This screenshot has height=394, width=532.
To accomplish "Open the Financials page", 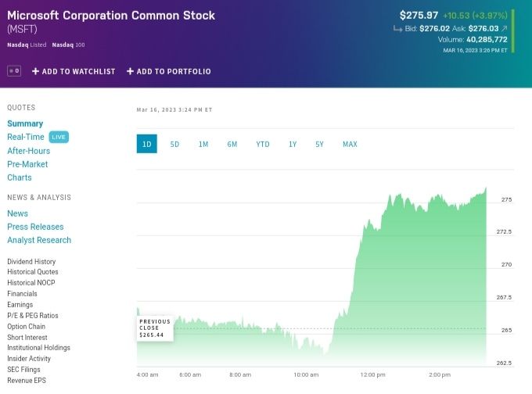I will pos(22,294).
